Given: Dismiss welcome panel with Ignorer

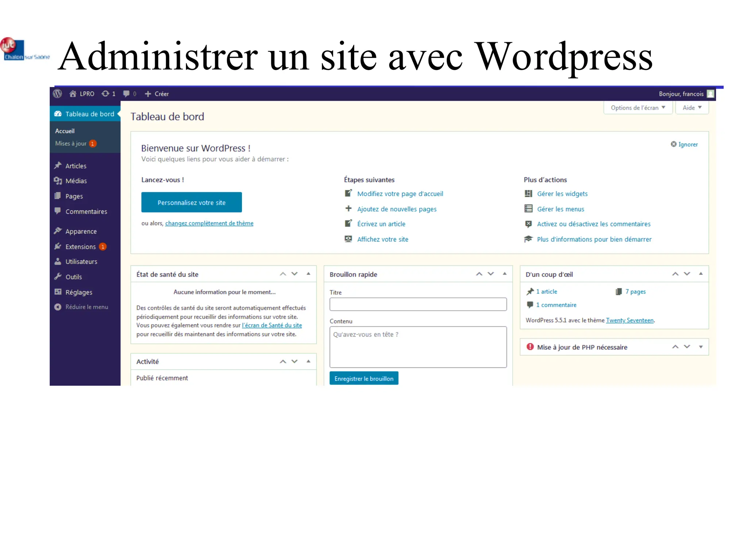Looking at the screenshot, I should pos(684,144).
